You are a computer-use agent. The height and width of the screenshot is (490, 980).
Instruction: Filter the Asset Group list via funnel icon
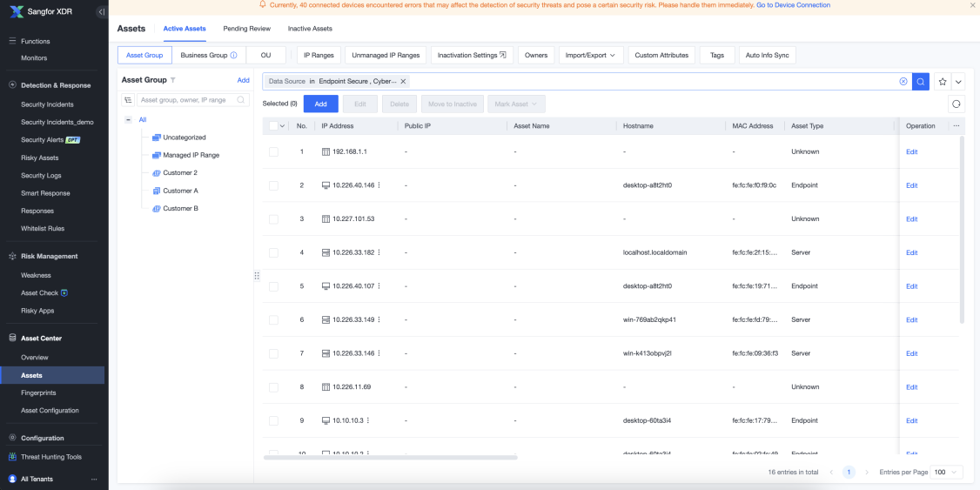click(173, 80)
